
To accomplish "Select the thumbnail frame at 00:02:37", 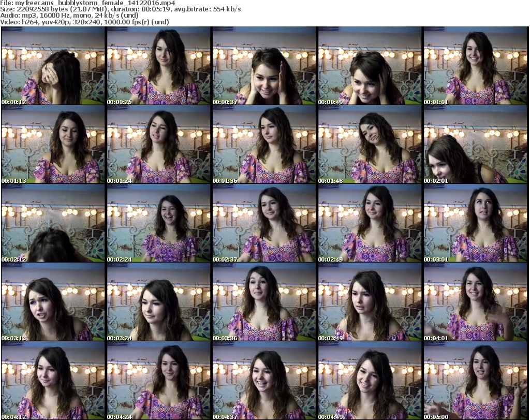I will 264,223.
